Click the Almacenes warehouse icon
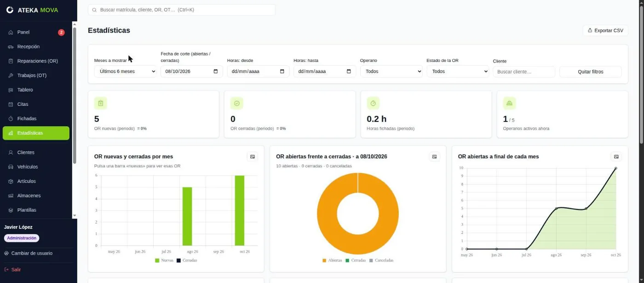644x283 pixels. (x=11, y=196)
